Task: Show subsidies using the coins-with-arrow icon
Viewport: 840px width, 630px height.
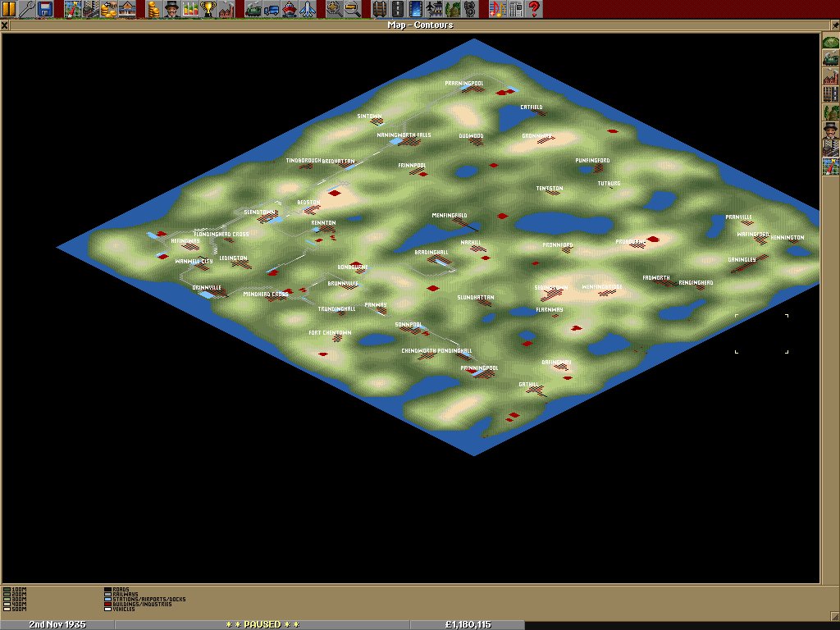Action: (109, 8)
